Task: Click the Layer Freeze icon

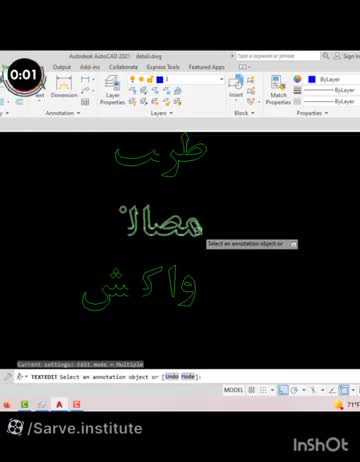Action: point(155,90)
